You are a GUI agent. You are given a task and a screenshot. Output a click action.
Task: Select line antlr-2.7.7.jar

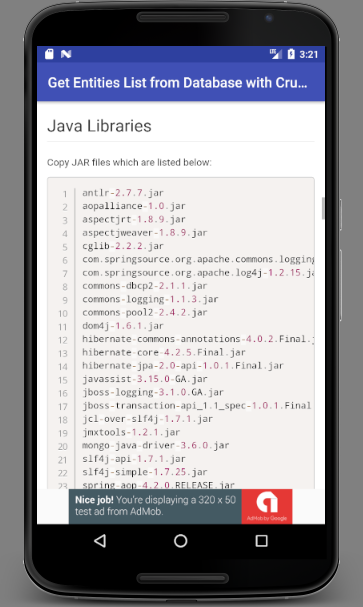tap(123, 192)
